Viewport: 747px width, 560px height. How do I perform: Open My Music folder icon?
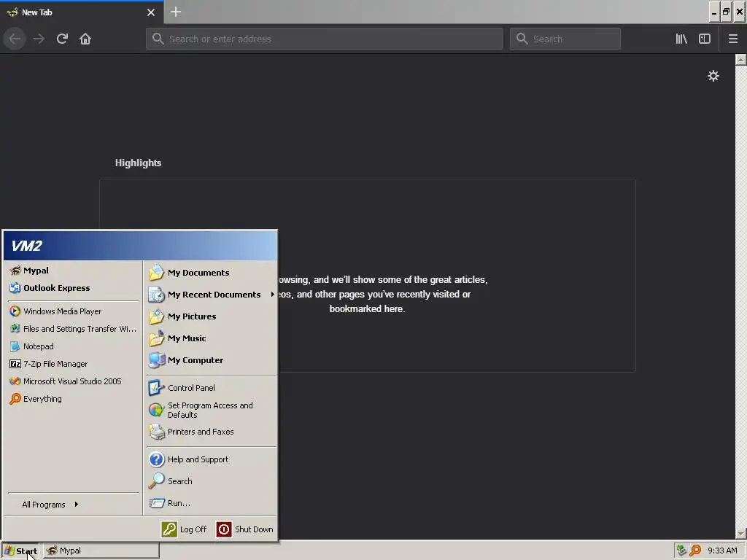pos(156,338)
